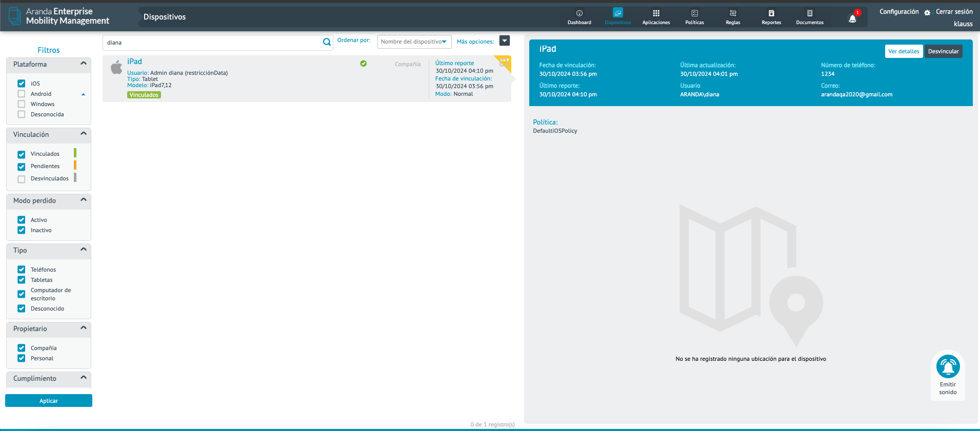Toggle Computador de escritorio checkbox
980x431 pixels.
coord(22,294)
